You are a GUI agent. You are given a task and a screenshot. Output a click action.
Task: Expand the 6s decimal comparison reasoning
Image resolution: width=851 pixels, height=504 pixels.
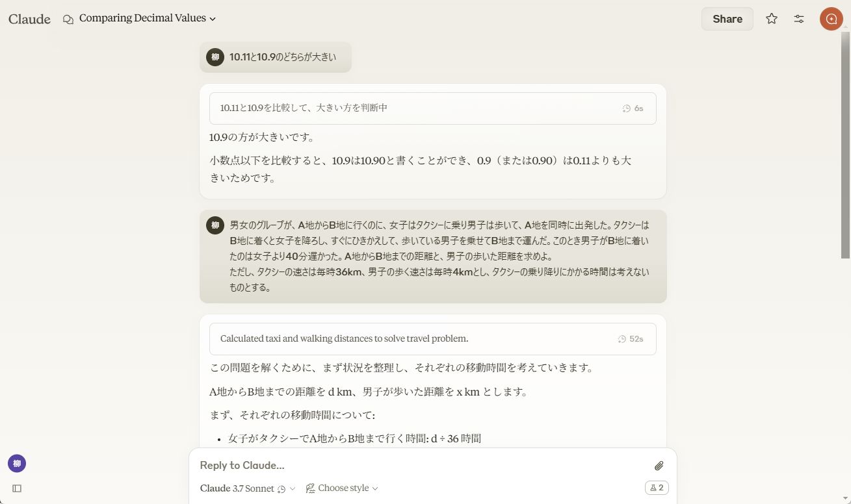pyautogui.click(x=432, y=108)
